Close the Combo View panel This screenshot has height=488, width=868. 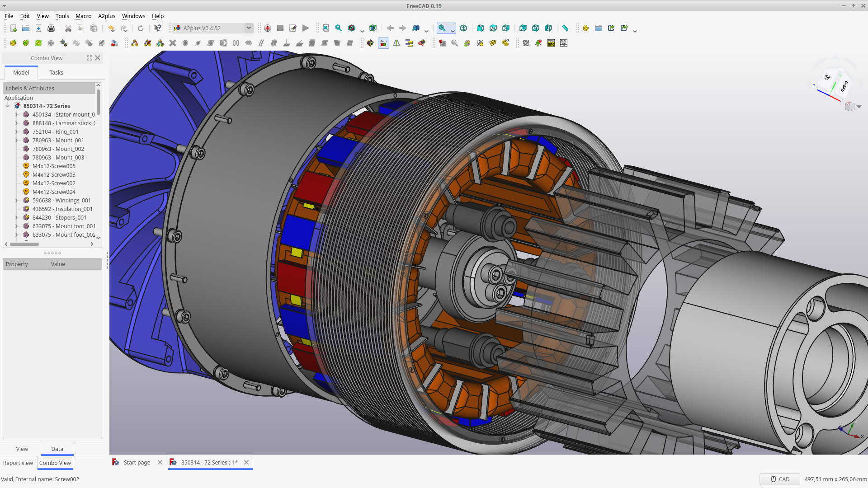pos(98,58)
